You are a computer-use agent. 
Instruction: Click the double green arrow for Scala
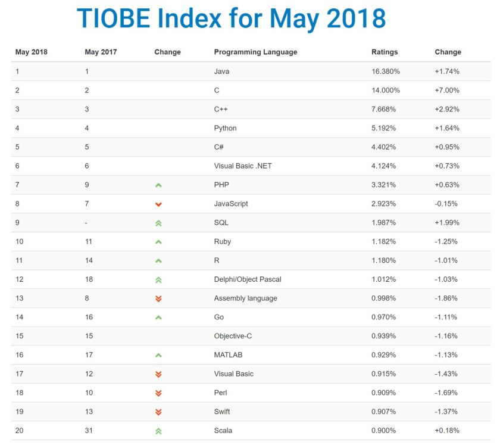tap(158, 431)
